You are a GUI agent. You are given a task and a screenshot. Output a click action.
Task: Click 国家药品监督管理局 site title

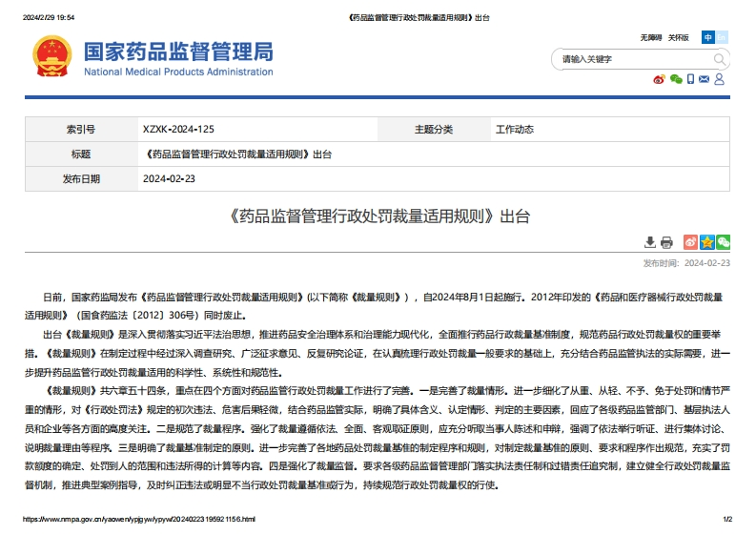coord(178,51)
